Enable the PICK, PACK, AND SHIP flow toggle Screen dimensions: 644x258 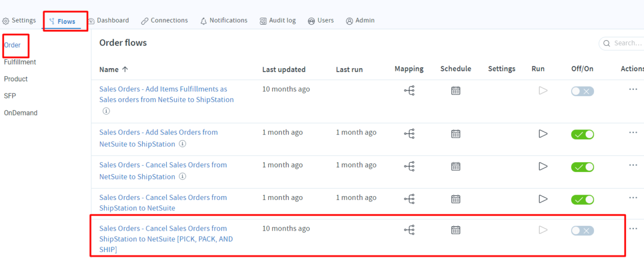(582, 231)
